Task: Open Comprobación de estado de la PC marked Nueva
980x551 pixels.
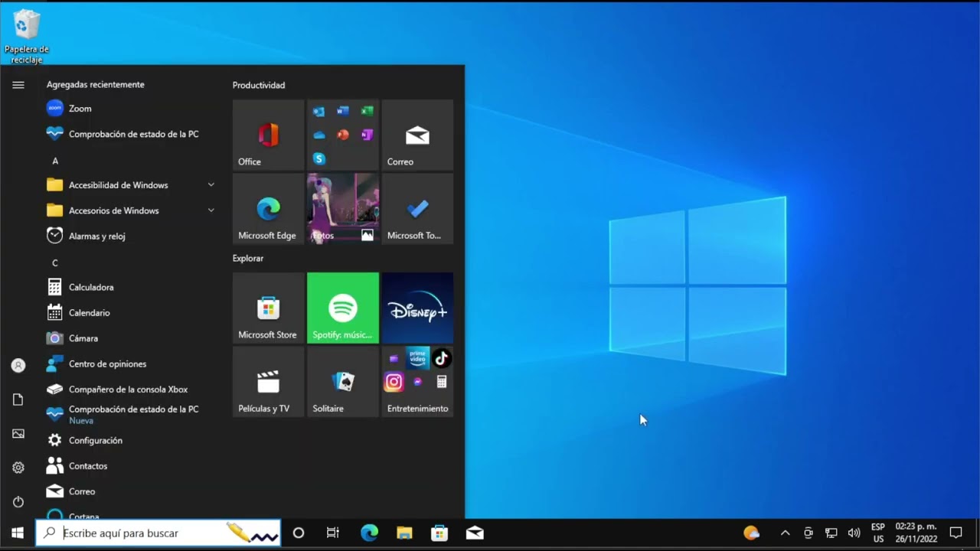Action: pos(130,415)
